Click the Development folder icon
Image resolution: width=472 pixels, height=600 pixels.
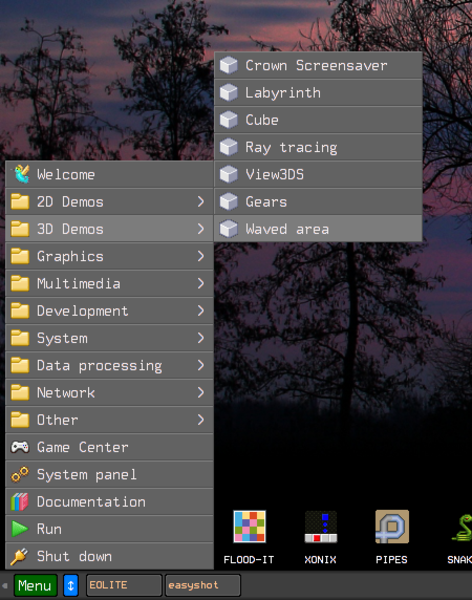[20, 311]
